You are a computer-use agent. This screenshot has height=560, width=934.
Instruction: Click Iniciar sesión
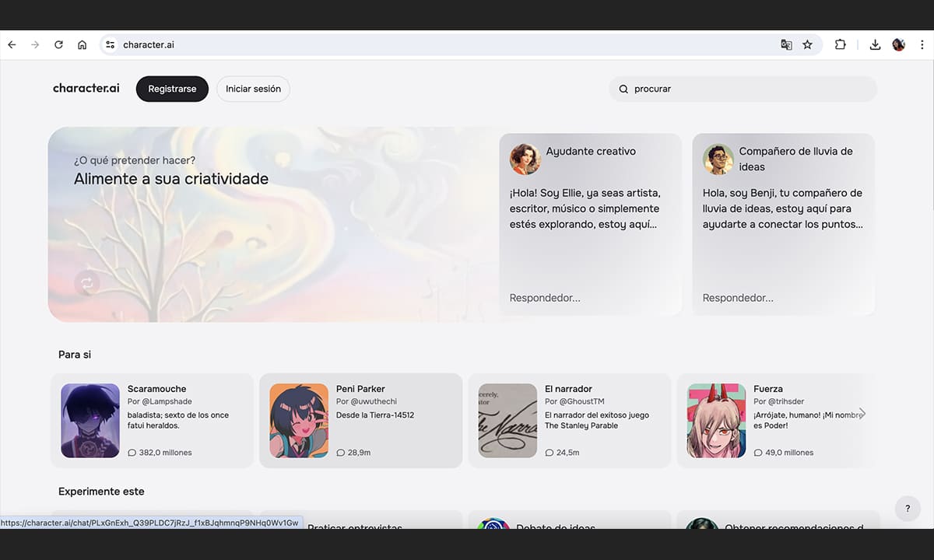click(x=253, y=89)
